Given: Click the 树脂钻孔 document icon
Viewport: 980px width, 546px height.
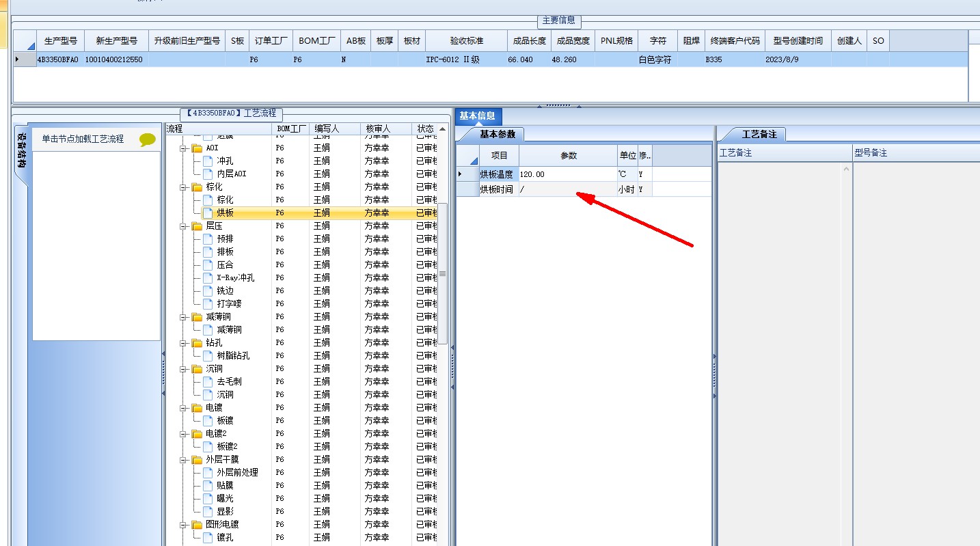Looking at the screenshot, I should click(208, 355).
